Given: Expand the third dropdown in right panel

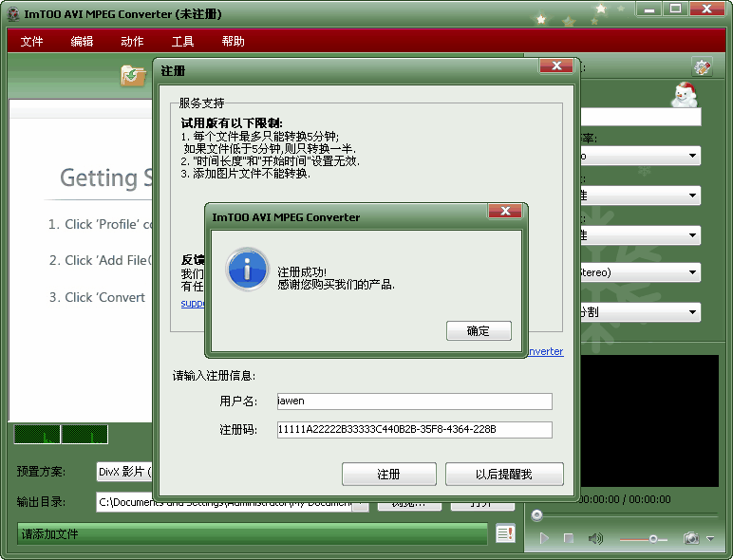Looking at the screenshot, I should pos(693,235).
